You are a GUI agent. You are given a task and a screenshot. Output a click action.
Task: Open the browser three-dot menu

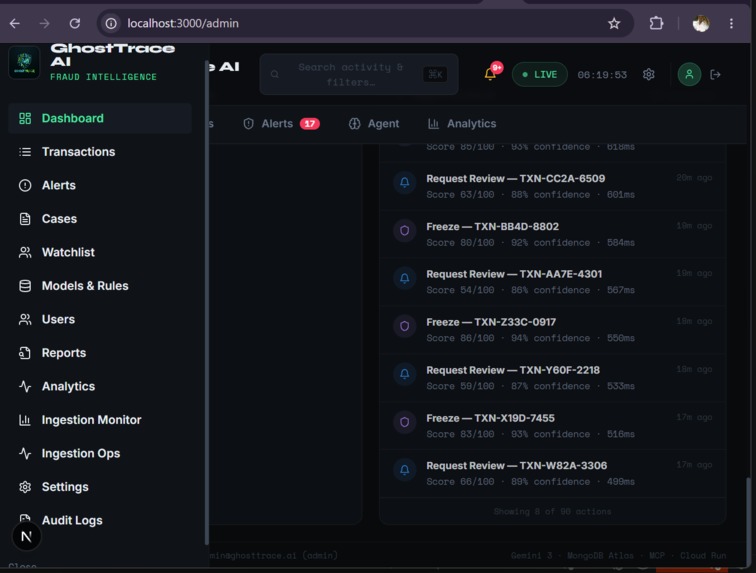(731, 23)
